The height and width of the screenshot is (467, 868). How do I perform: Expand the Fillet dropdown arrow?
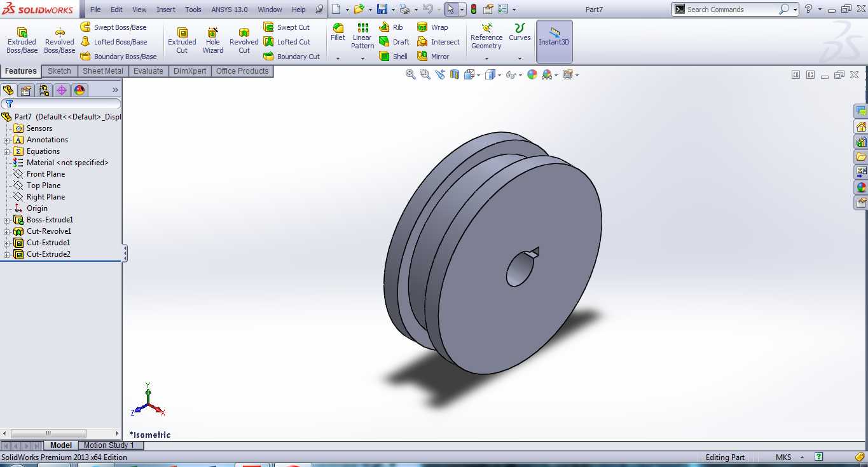click(x=338, y=58)
